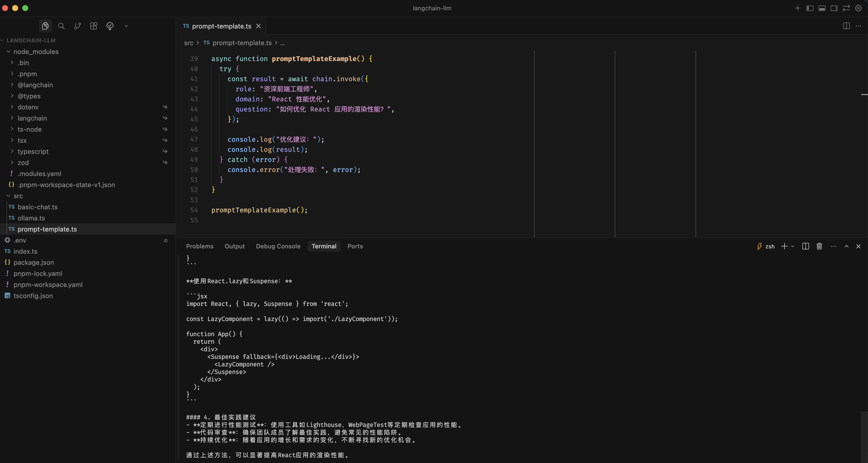Open the Explorer view icon
The height and width of the screenshot is (463, 868).
(45, 26)
